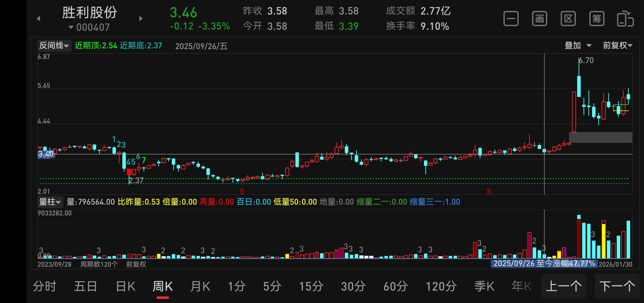This screenshot has width=644, height=303.
Task: Click the minus box icon in top toolbar
Action: coord(511,19)
